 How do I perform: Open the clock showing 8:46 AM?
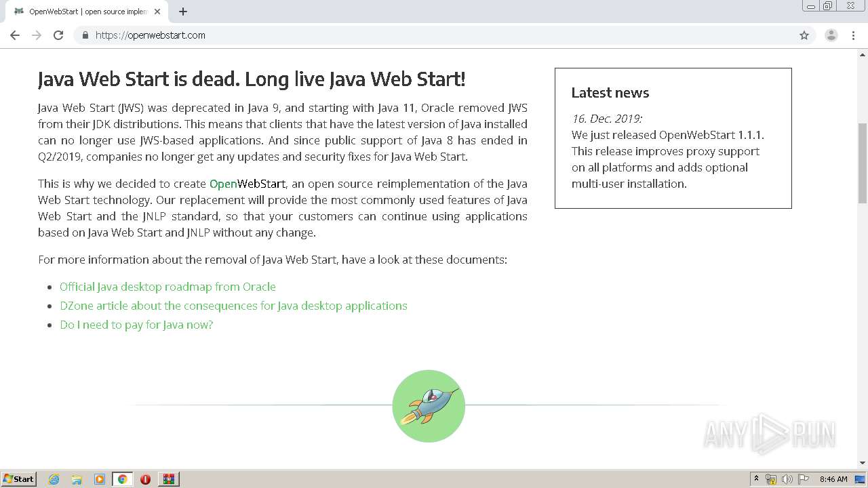[x=833, y=479]
